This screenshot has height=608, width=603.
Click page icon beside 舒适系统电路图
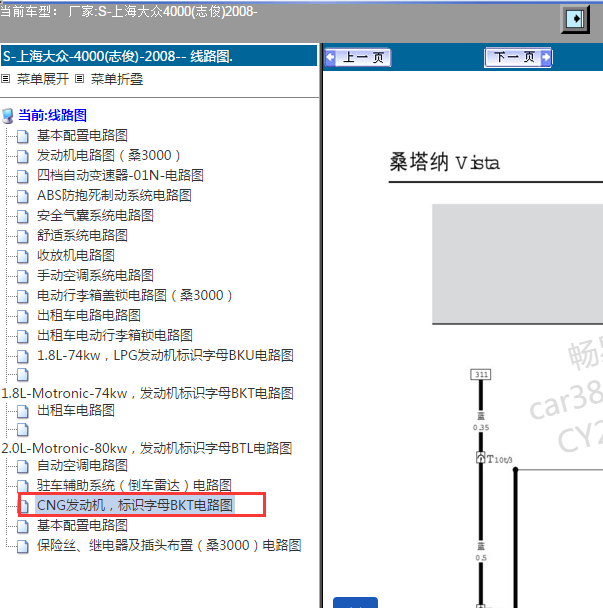[22, 236]
